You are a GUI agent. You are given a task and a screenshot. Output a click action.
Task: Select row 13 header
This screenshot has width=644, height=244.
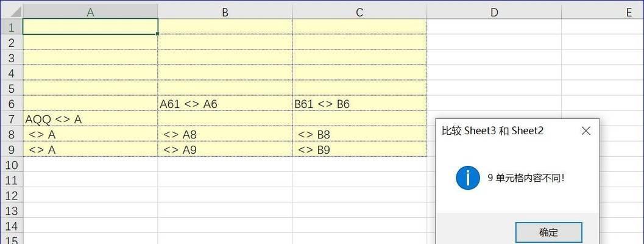11,210
